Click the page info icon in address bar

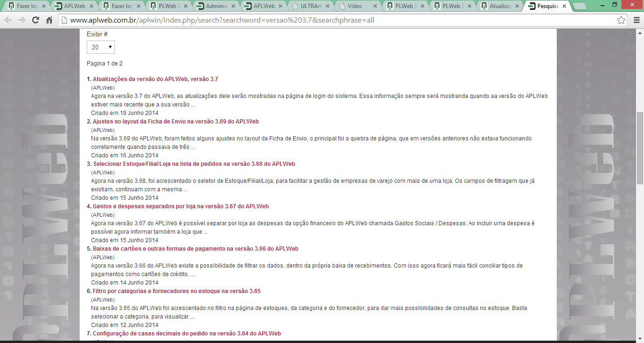tap(65, 21)
